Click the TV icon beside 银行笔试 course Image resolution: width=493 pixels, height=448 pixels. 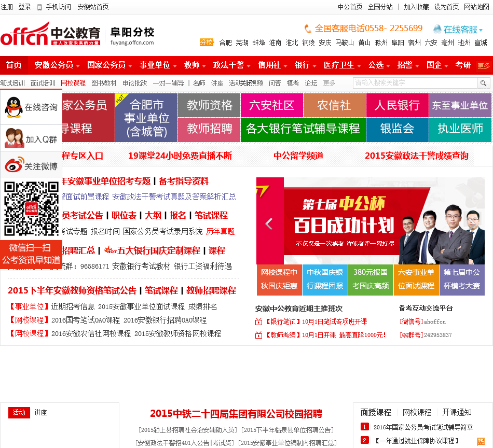[x=258, y=321]
